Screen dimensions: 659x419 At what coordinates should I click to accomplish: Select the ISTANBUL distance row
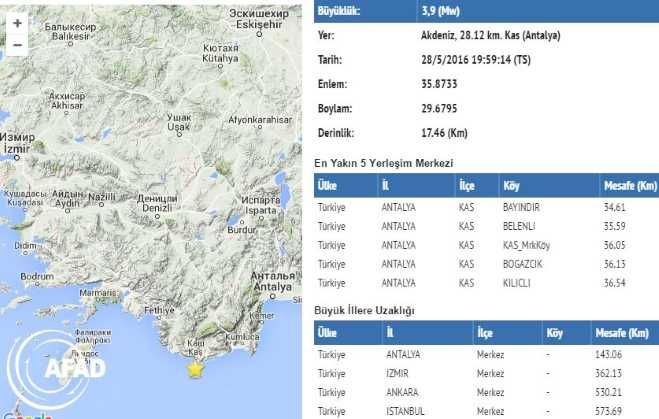[x=486, y=411]
